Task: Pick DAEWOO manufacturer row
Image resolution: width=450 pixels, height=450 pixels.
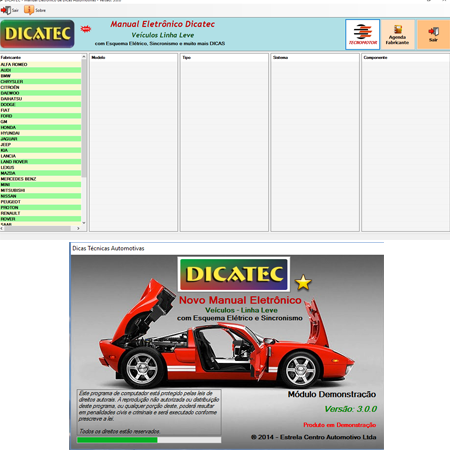Action: click(40, 93)
